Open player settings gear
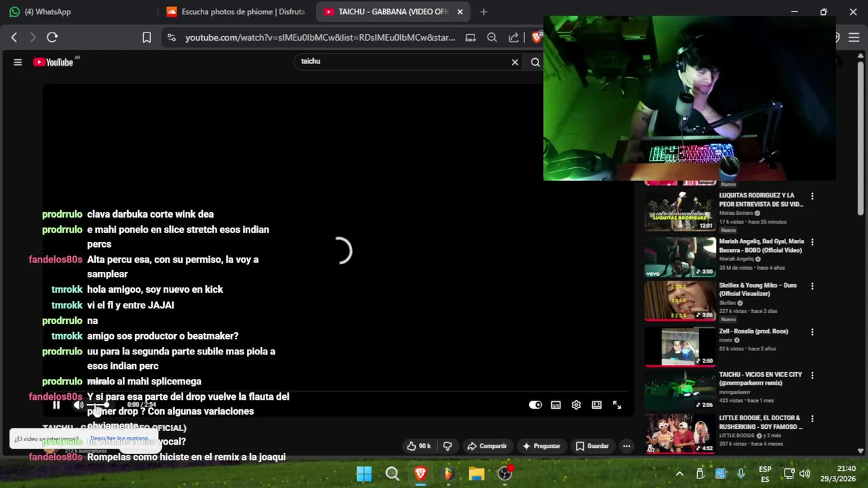This screenshot has width=868, height=488. (x=576, y=405)
